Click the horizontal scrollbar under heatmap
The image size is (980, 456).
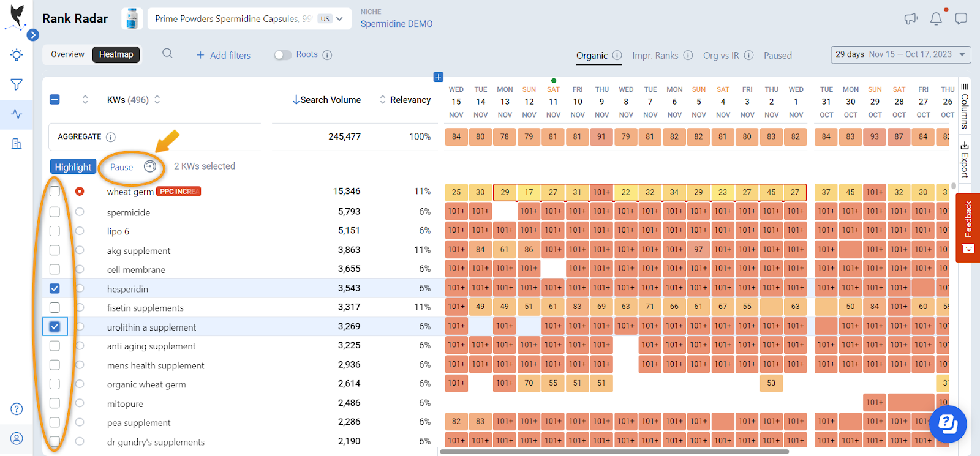[x=614, y=452]
